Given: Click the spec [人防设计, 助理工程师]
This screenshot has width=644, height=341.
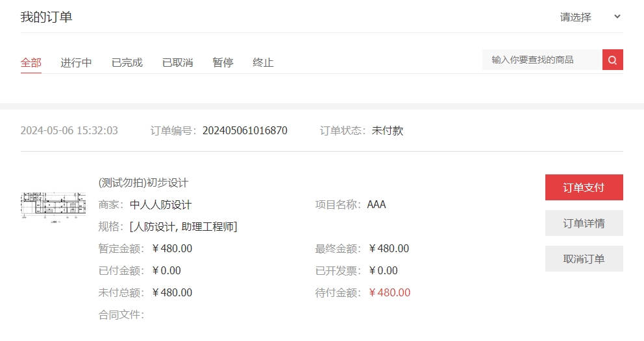Looking at the screenshot, I should pos(183,226).
